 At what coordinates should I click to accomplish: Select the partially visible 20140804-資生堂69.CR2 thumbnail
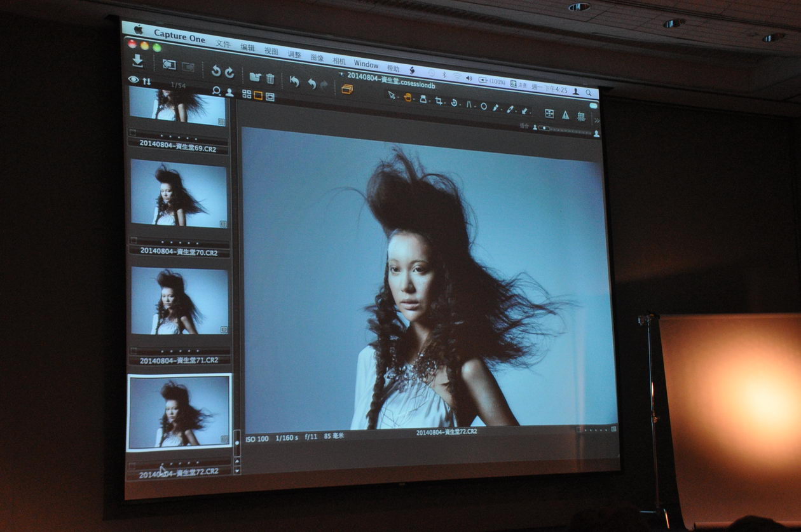pos(177,105)
